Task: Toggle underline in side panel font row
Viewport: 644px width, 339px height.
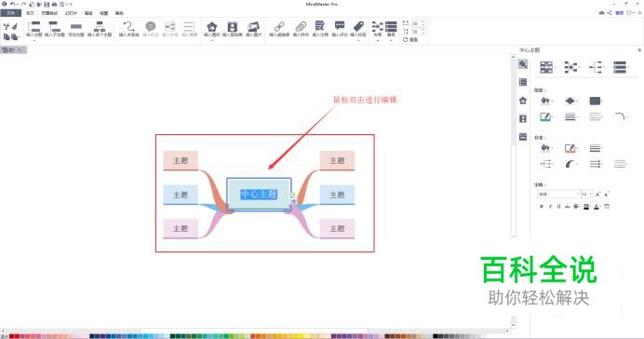Action: pyautogui.click(x=558, y=206)
